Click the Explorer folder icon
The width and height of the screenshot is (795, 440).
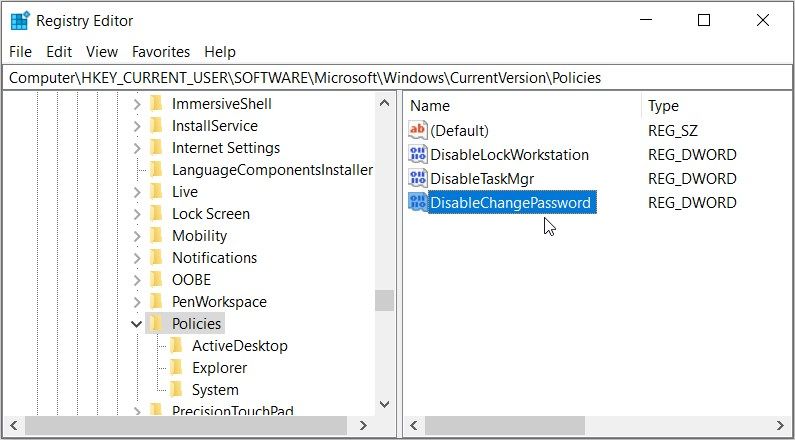tap(176, 368)
